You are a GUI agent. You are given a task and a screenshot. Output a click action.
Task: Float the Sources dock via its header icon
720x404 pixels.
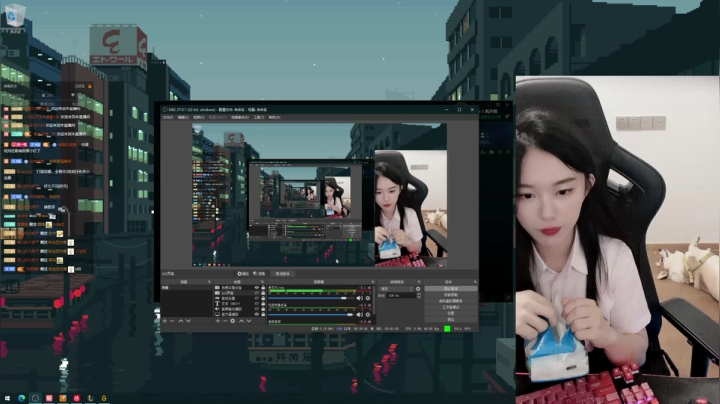[262, 282]
